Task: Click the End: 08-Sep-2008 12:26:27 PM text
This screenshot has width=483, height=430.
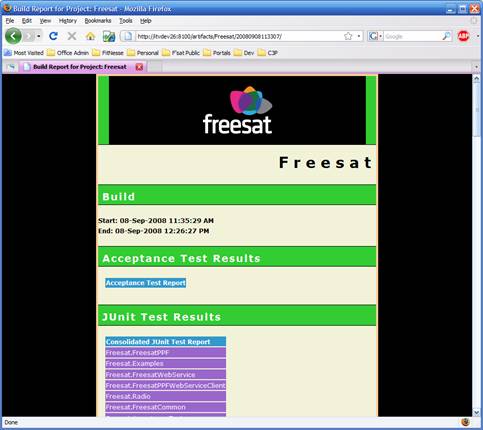Action: pos(154,231)
